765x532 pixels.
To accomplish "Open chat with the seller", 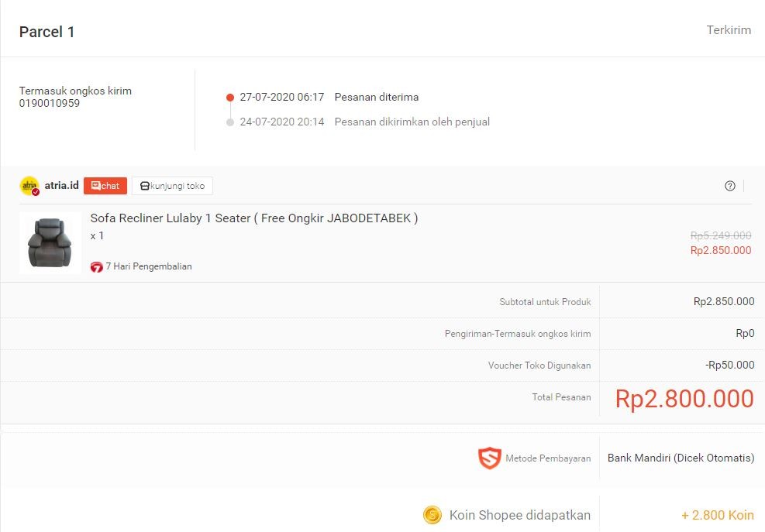I will pos(105,186).
